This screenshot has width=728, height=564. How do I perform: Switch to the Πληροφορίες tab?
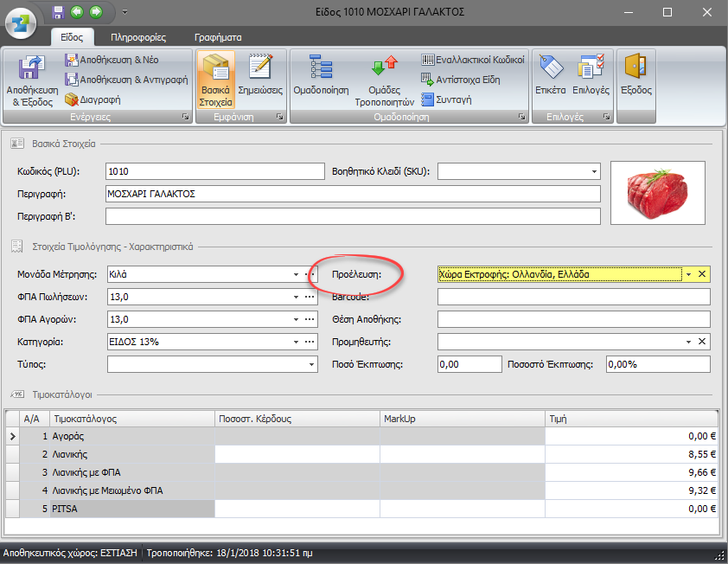point(138,37)
